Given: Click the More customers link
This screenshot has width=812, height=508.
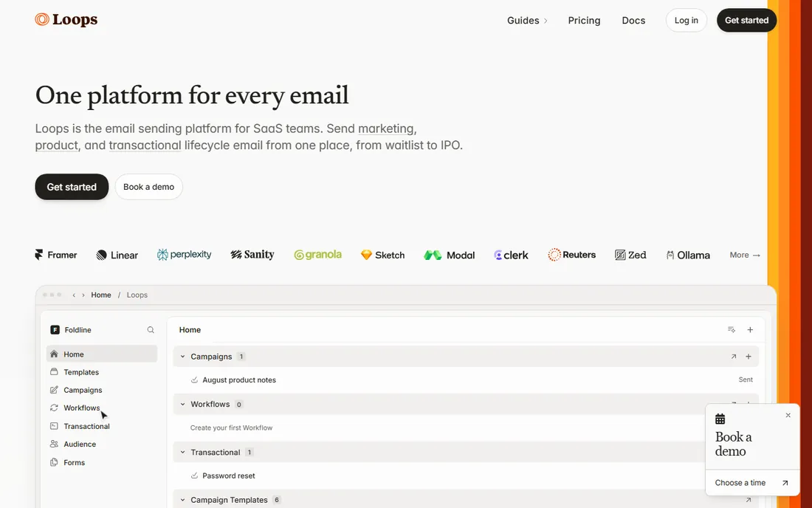Looking at the screenshot, I should coord(745,255).
